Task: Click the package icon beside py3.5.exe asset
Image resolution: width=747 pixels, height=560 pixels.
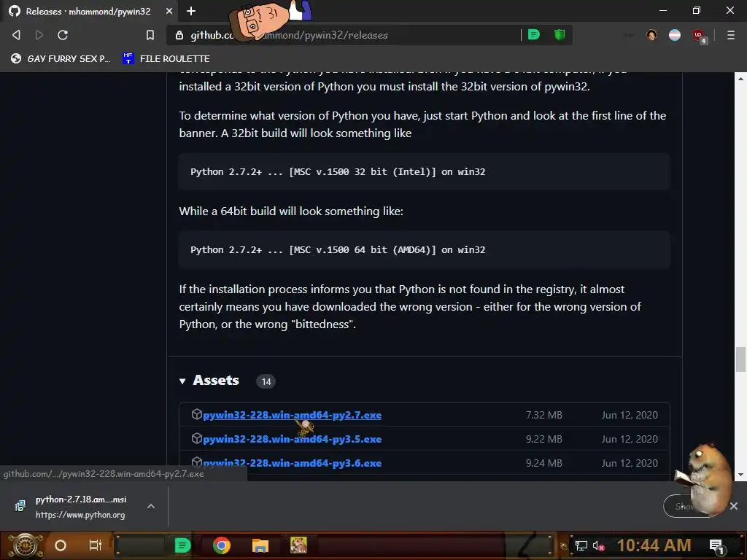Action: pos(197,438)
